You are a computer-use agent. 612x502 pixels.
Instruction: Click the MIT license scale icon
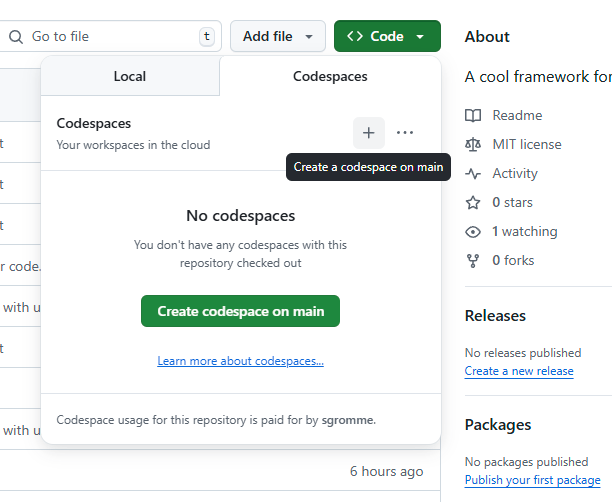pyautogui.click(x=473, y=144)
